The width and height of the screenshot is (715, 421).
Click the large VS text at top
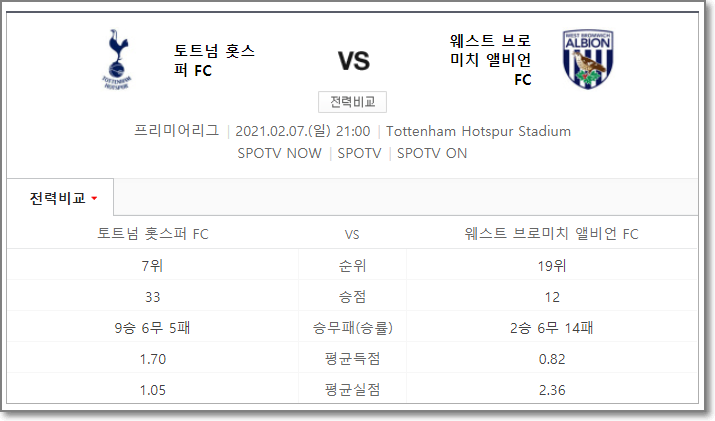pyautogui.click(x=353, y=61)
